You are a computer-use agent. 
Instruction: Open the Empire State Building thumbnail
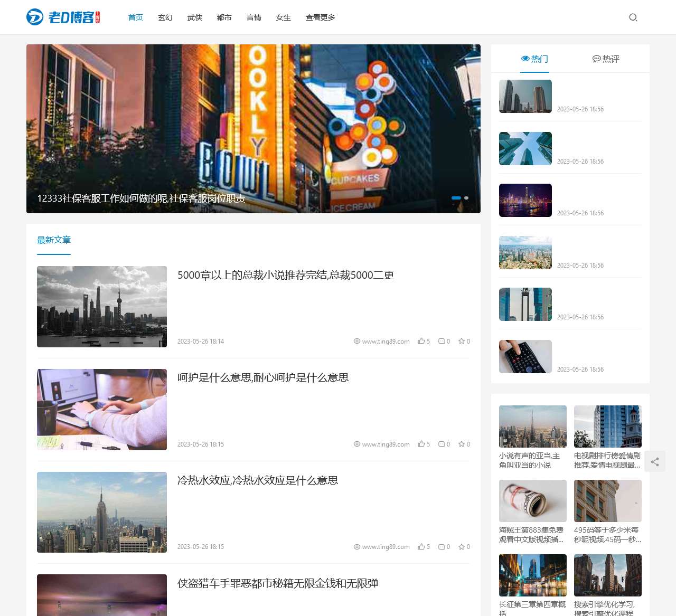102,512
